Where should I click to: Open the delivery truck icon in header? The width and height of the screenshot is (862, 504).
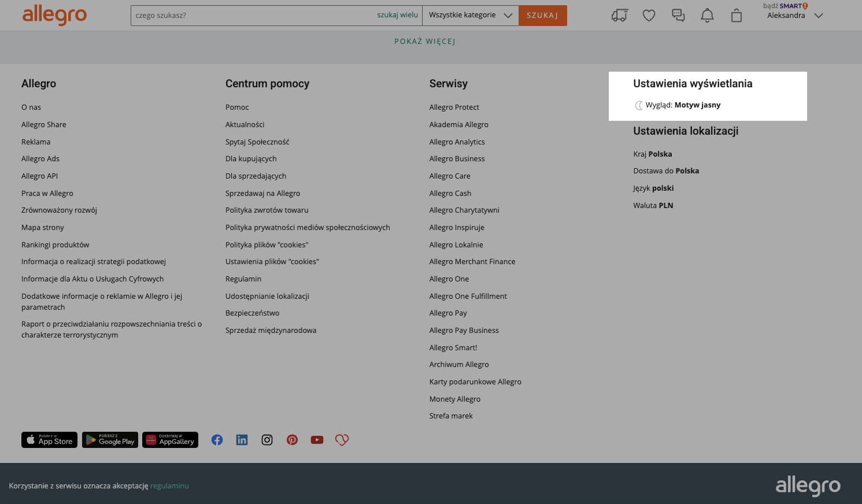tap(619, 16)
